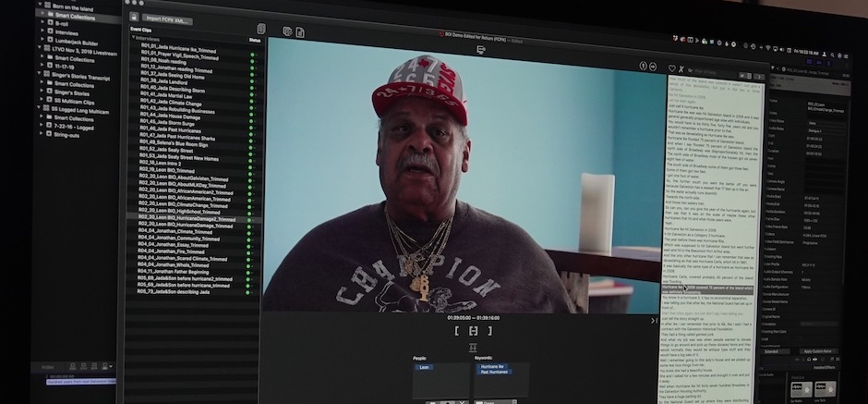Click the notification center icon in menu bar
This screenshot has width=868, height=404.
coord(847,56)
